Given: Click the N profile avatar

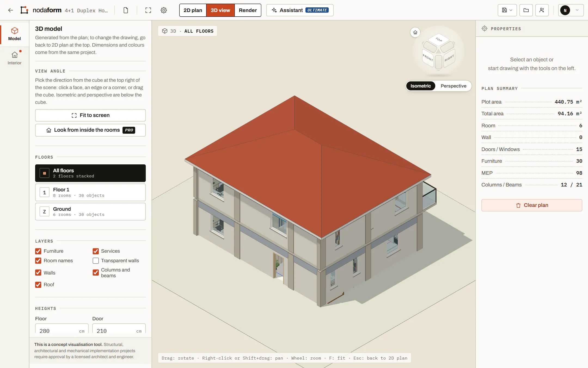Looking at the screenshot, I should click(565, 10).
